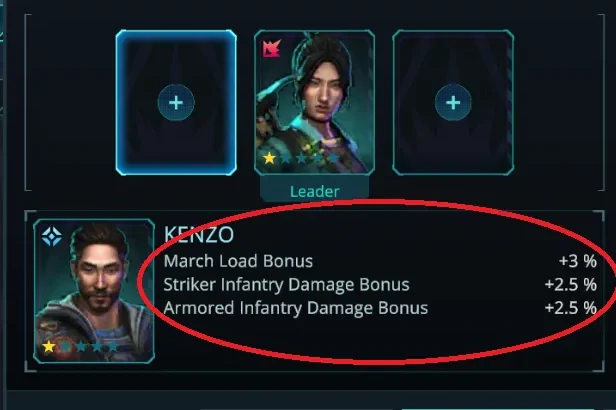Screen dimensions: 616x410
Task: Click the +3 % March Load value
Action: (x=578, y=261)
